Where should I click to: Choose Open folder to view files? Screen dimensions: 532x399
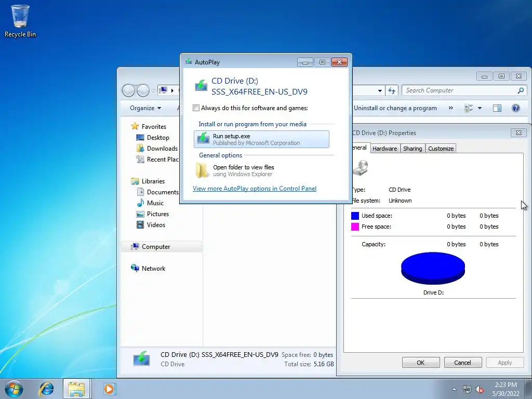tap(261, 170)
